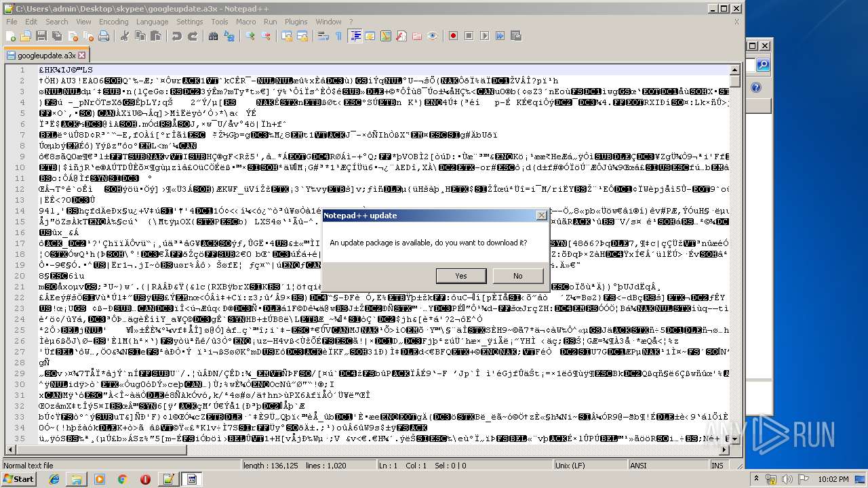The width and height of the screenshot is (868, 488).
Task: Open Folder as Workspace toolbar icon
Action: tap(416, 36)
